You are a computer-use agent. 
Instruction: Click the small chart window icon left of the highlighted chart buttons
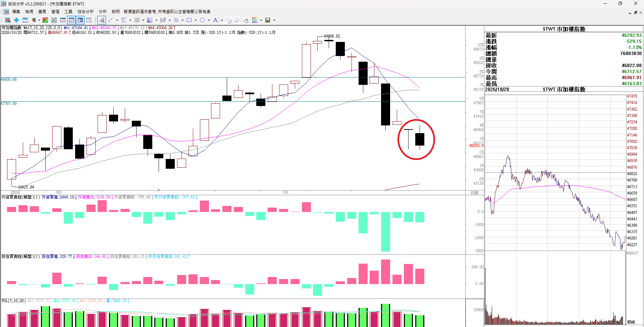tap(63, 20)
